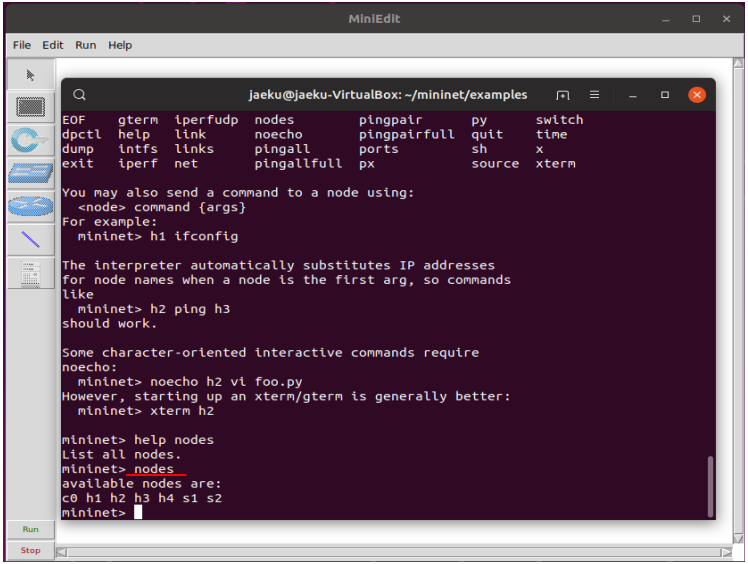The width and height of the screenshot is (748, 564).
Task: Click 'mininet> h2 ping h3' example line
Action: click(x=154, y=309)
